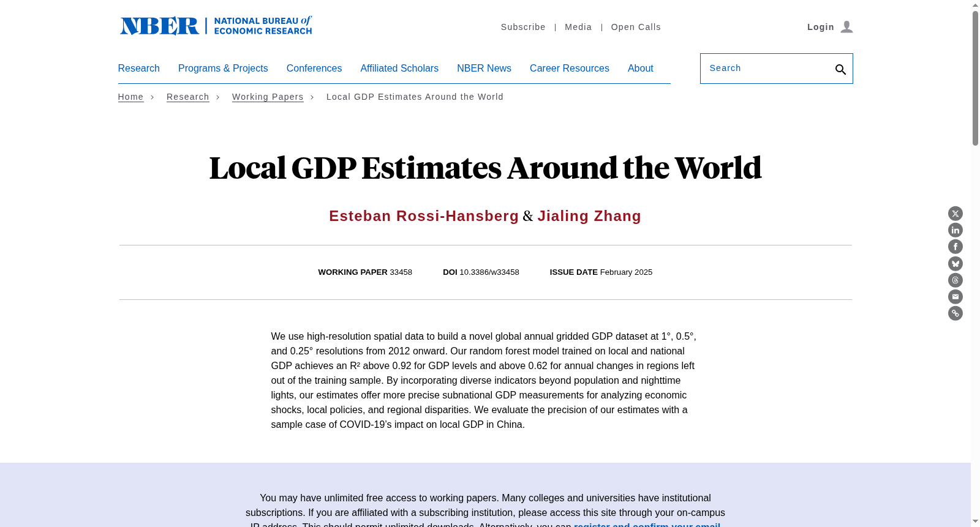Image resolution: width=980 pixels, height=527 pixels.
Task: Open author Jialing Zhang's page
Action: [589, 216]
